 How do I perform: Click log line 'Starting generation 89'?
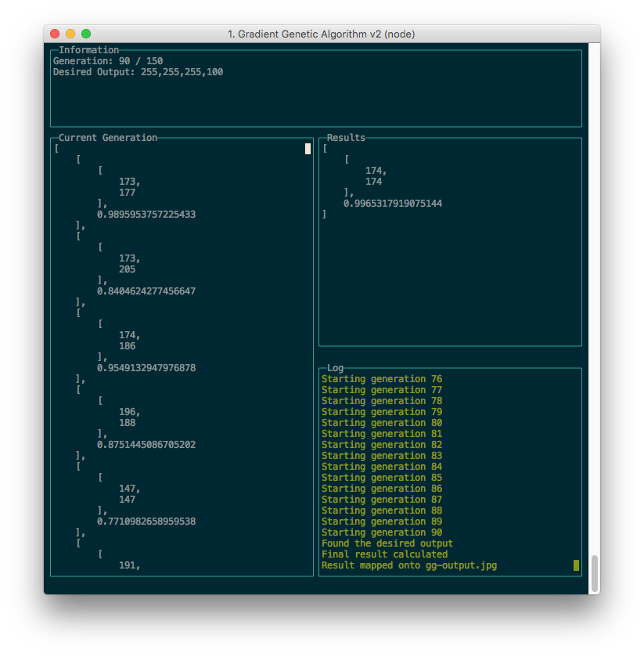pos(382,522)
